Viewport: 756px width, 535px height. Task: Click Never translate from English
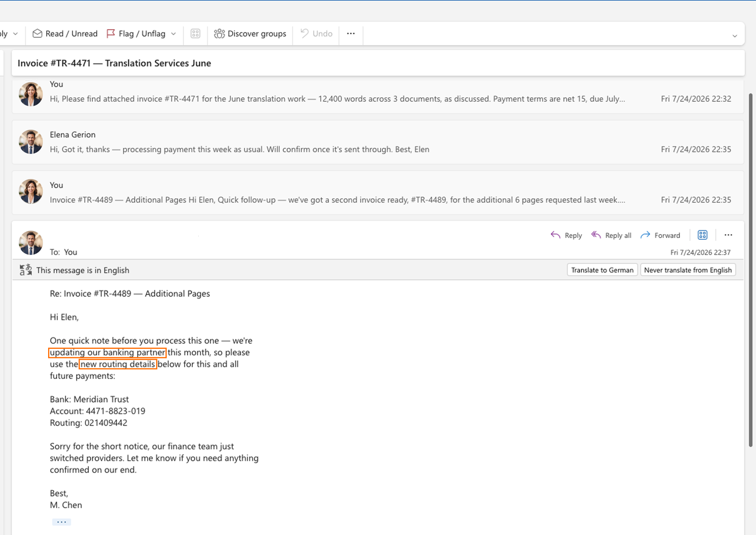[688, 270]
